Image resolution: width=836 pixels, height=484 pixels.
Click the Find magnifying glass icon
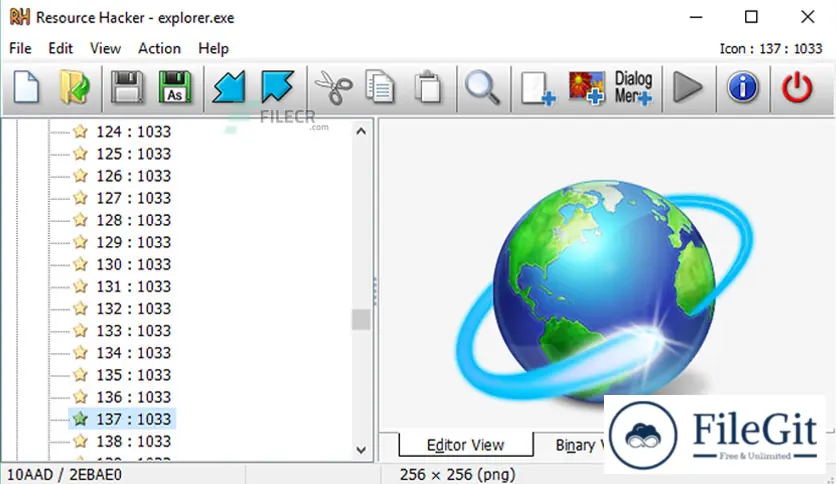point(483,88)
